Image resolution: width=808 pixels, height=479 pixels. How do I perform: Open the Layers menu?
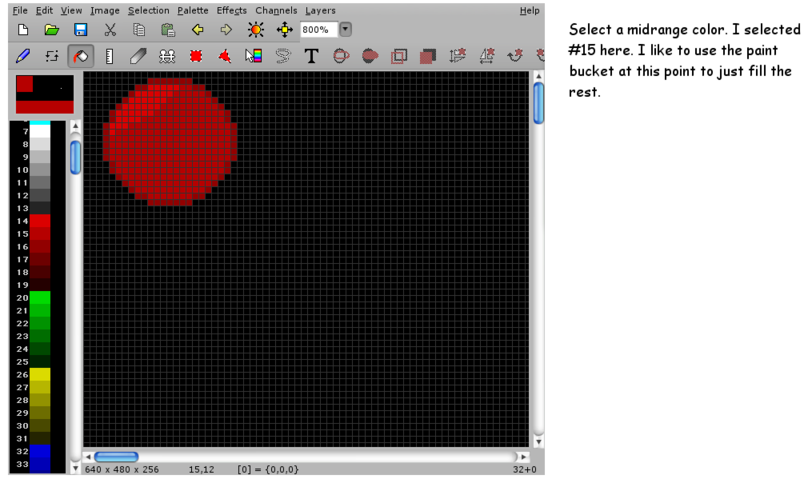320,10
